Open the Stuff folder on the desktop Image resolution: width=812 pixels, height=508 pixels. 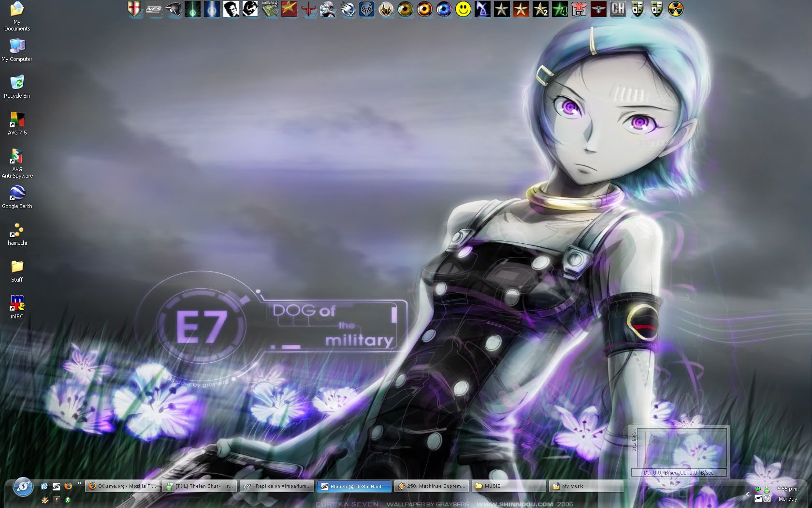17,271
